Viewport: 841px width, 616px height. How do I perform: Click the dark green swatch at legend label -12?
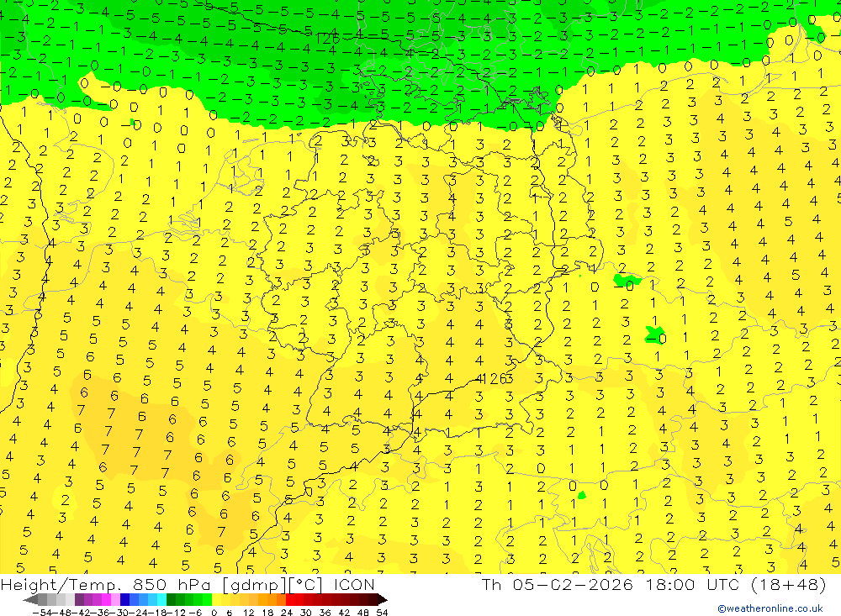tap(171, 600)
